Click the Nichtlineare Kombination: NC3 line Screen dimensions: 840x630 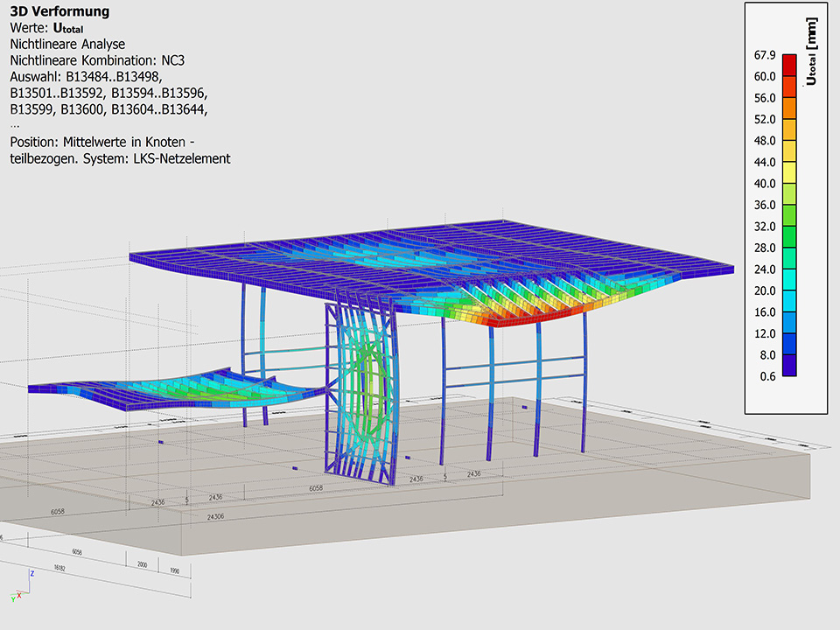coord(97,60)
